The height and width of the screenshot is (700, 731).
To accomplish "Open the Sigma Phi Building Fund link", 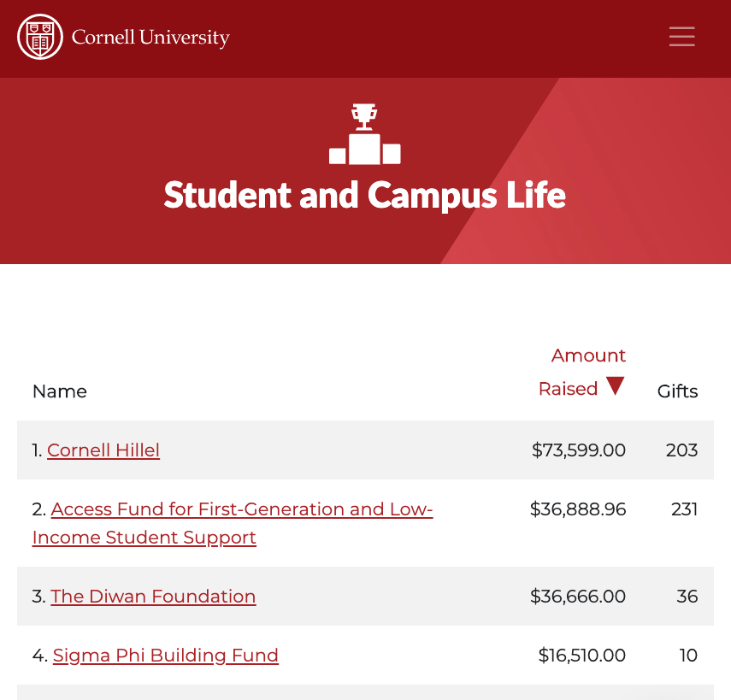I will [x=166, y=656].
